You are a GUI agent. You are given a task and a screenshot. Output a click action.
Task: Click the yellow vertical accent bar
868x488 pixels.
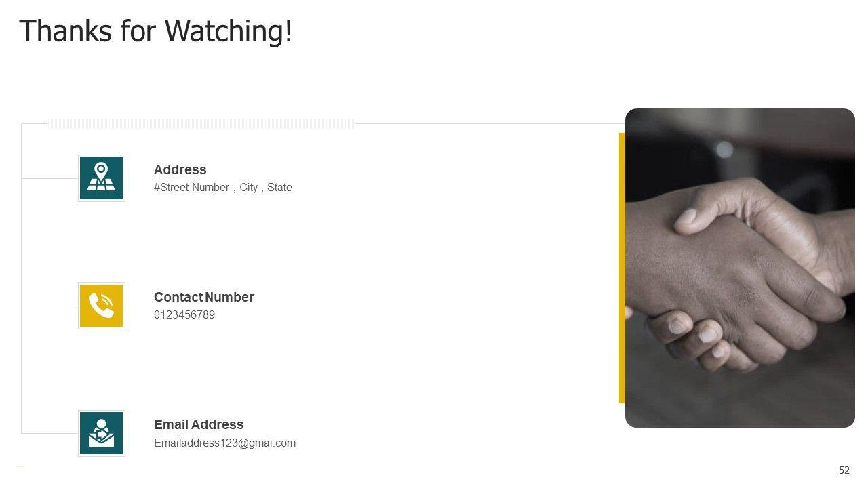click(x=622, y=268)
